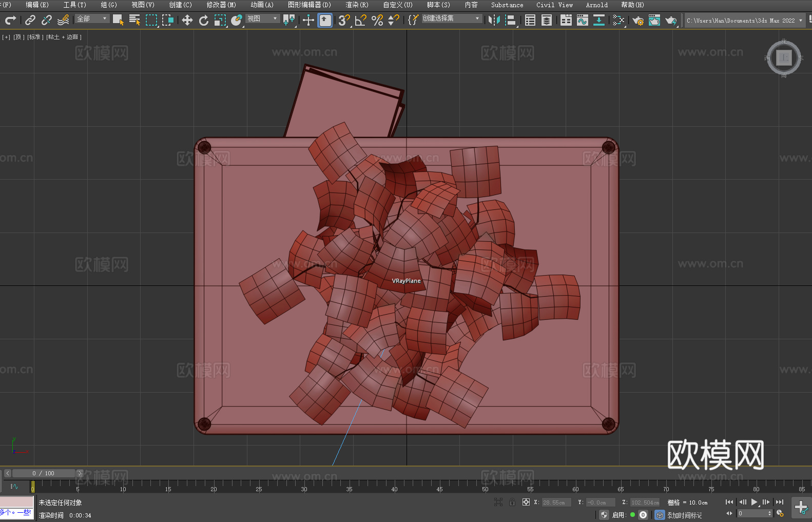Screen dimensions: 812x522
Task: Open the 修改器(M) menu
Action: pyautogui.click(x=221, y=5)
